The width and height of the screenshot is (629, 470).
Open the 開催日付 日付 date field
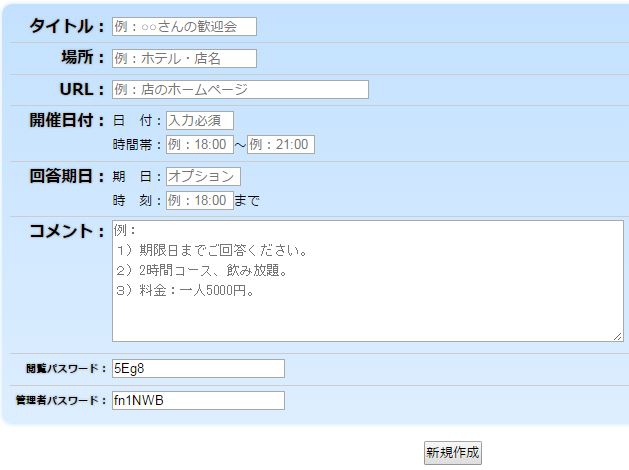pos(200,121)
